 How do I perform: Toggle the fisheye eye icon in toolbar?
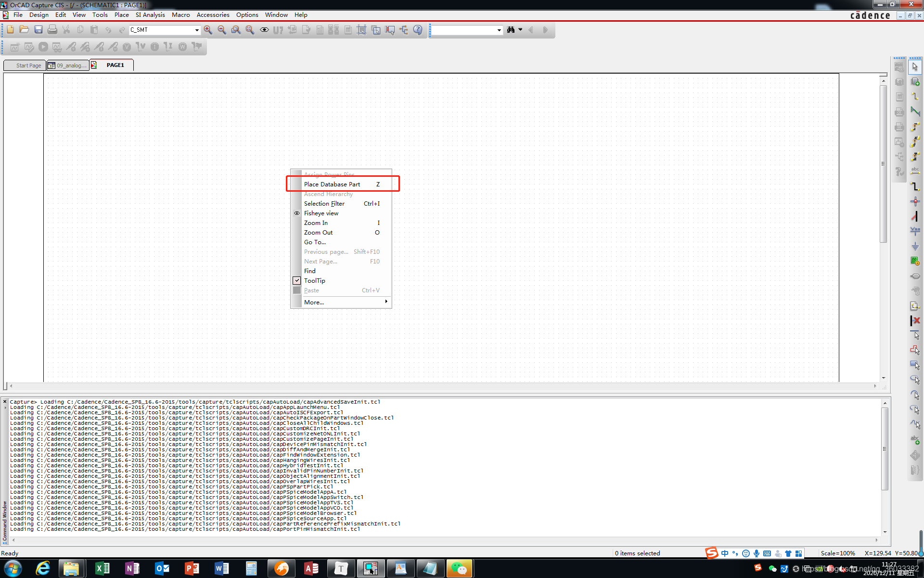tap(264, 30)
